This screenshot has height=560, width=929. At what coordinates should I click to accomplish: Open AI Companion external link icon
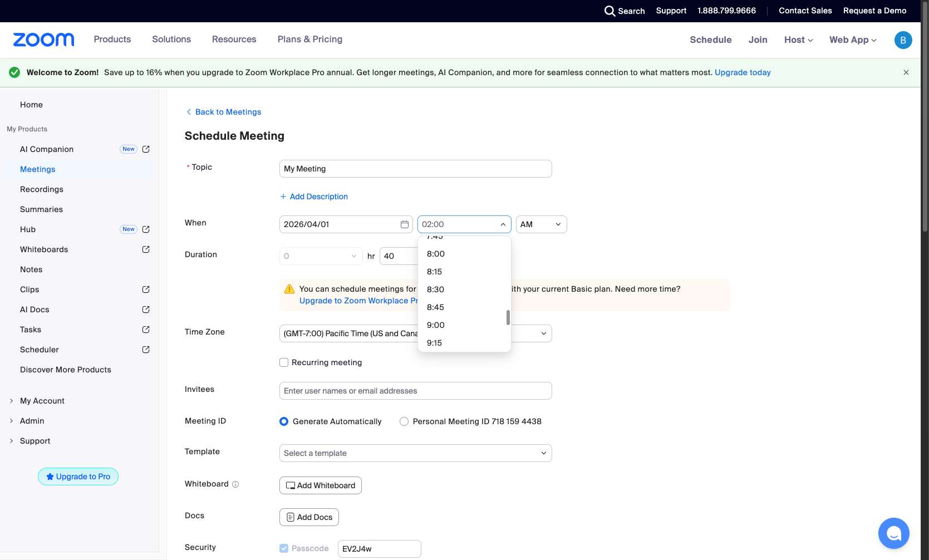(x=146, y=149)
